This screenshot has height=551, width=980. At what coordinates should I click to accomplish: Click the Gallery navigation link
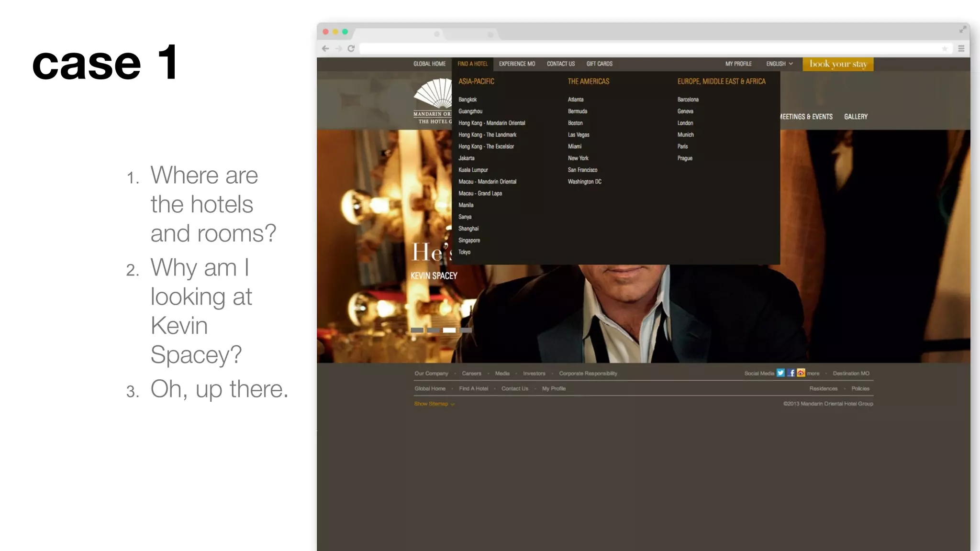click(x=856, y=117)
